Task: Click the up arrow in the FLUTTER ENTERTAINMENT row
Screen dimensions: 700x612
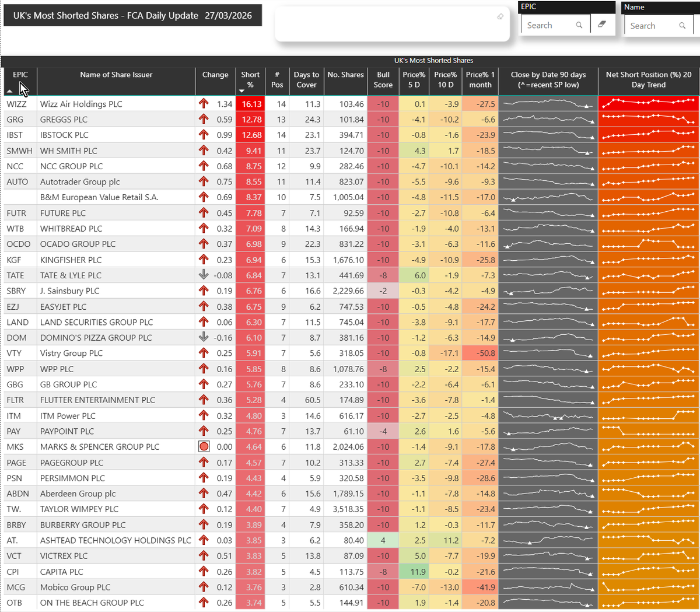Action: click(x=204, y=400)
